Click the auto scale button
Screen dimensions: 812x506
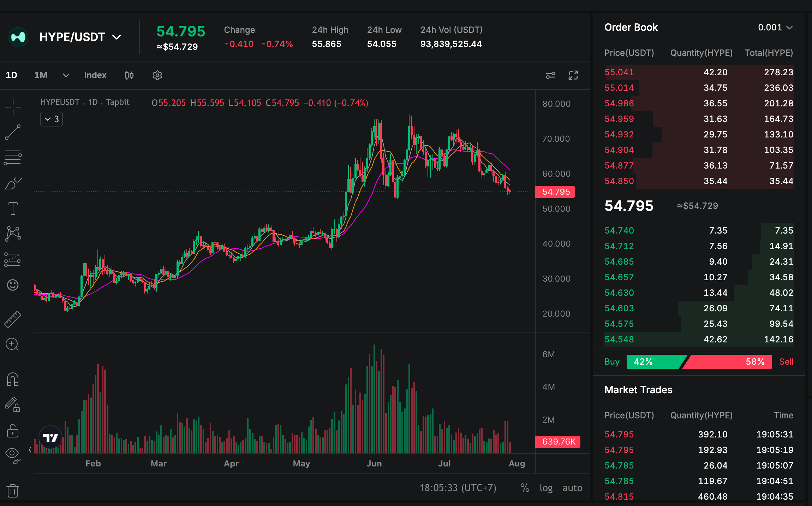572,488
